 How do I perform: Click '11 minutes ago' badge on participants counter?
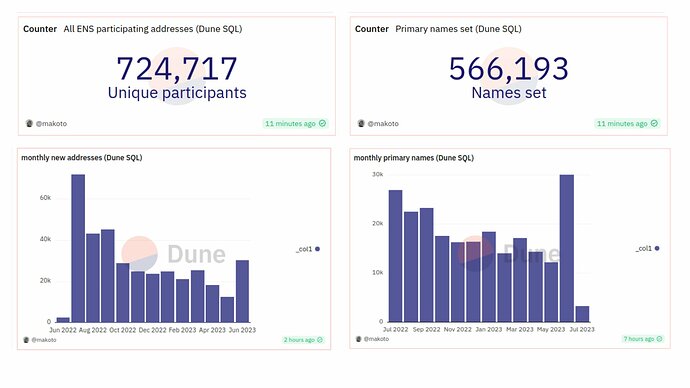(295, 124)
